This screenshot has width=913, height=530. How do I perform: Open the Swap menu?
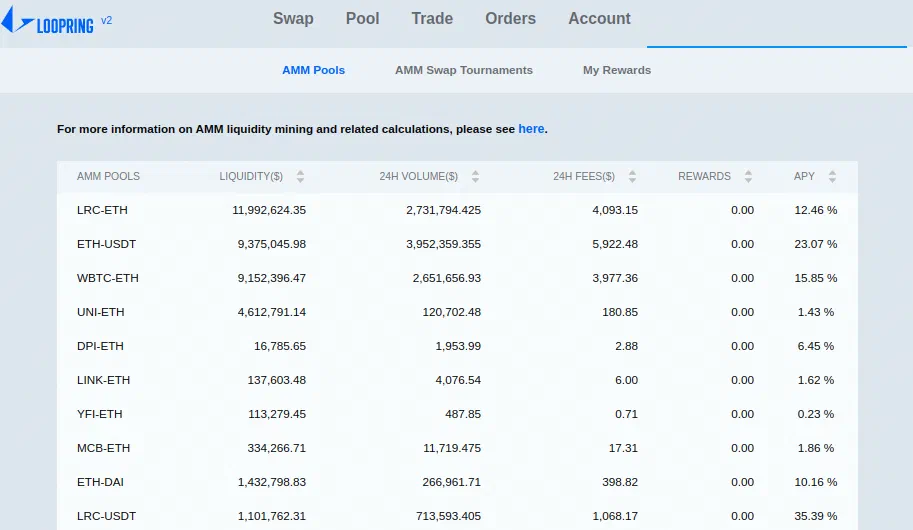(293, 19)
